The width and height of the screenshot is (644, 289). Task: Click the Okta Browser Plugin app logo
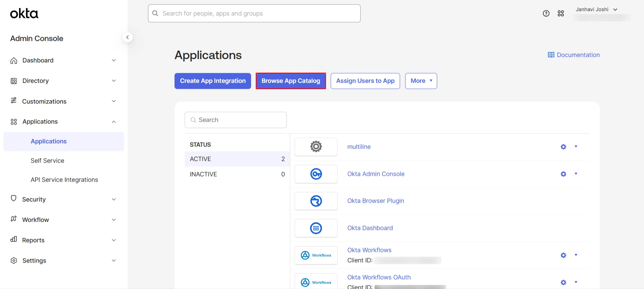click(x=316, y=201)
